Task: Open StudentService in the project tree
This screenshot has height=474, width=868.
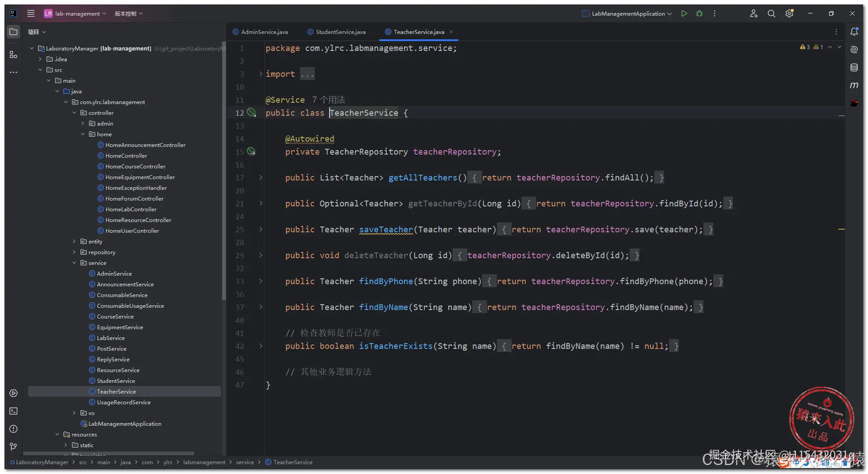Action: point(116,381)
